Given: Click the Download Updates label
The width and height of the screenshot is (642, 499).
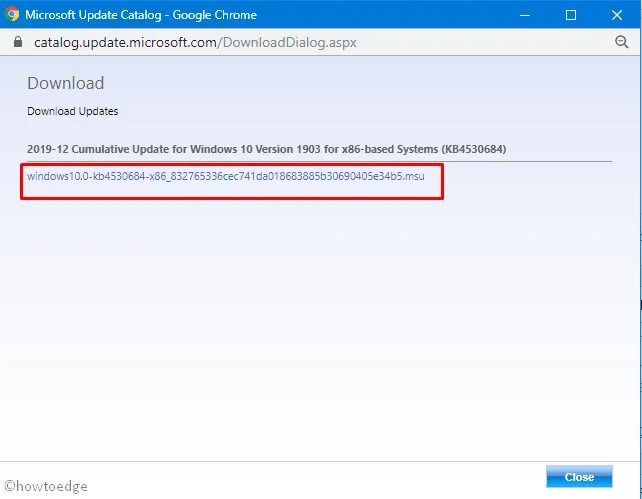Looking at the screenshot, I should [x=72, y=111].
